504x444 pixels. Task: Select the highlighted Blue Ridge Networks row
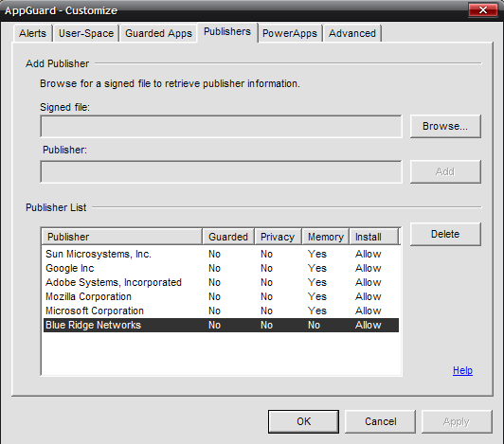[221, 325]
